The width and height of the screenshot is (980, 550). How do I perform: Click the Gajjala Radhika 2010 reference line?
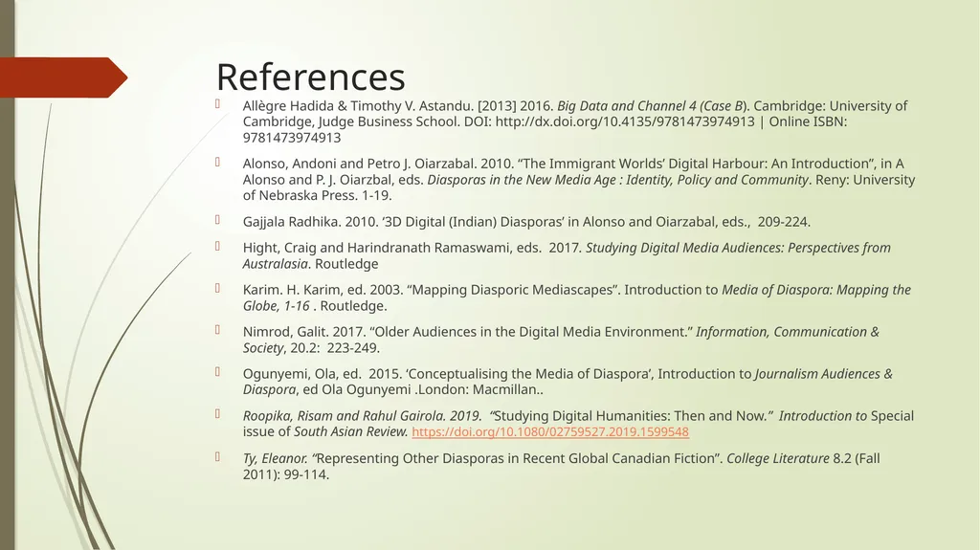(526, 222)
